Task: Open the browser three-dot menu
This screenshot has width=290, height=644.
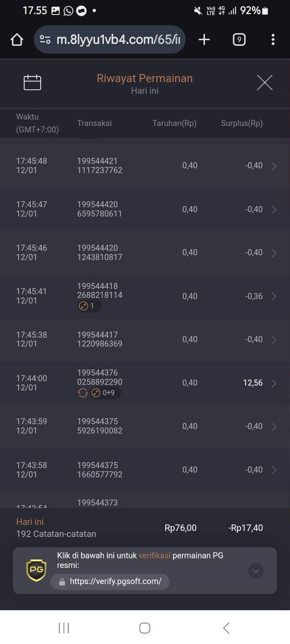Action: coord(273,40)
